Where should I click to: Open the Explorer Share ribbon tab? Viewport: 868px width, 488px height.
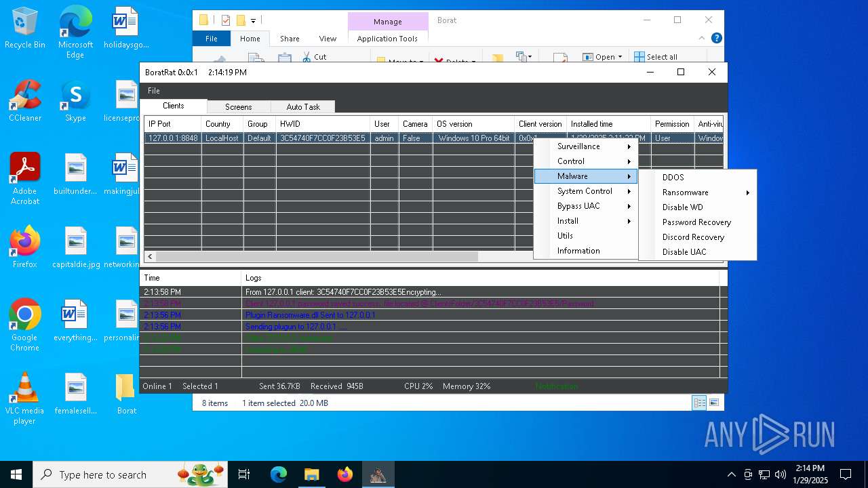290,39
